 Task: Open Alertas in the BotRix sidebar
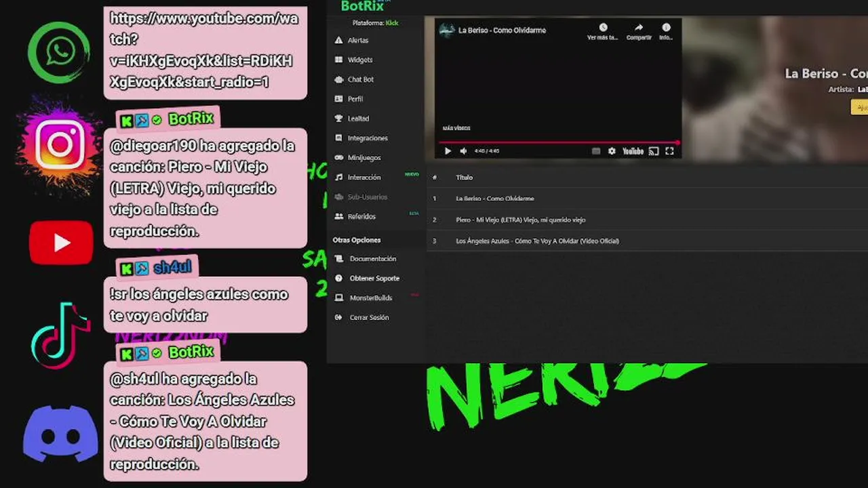[x=357, y=41]
